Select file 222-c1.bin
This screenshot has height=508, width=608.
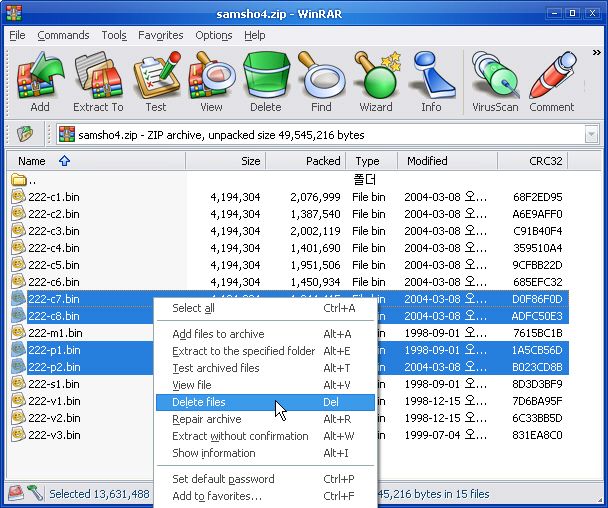click(x=54, y=197)
